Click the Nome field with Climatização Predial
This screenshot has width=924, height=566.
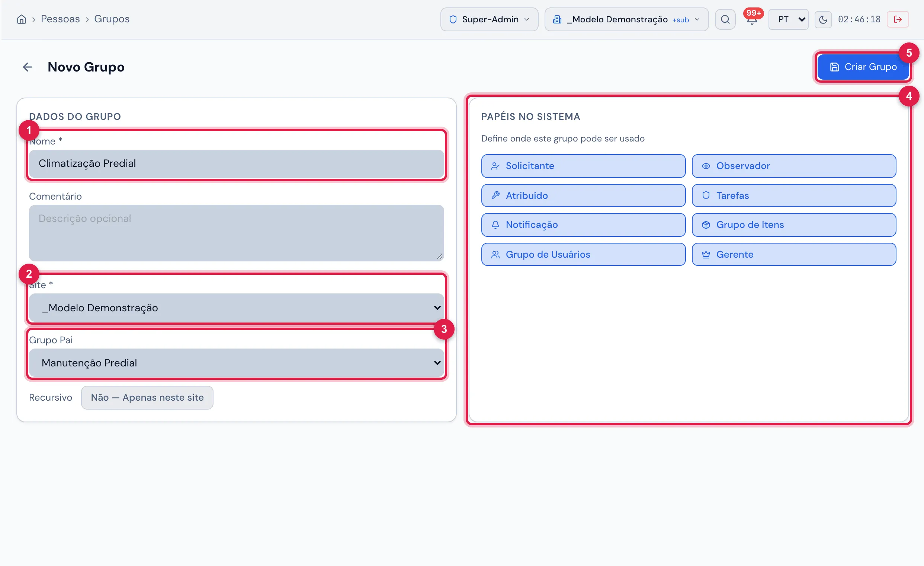coord(237,163)
